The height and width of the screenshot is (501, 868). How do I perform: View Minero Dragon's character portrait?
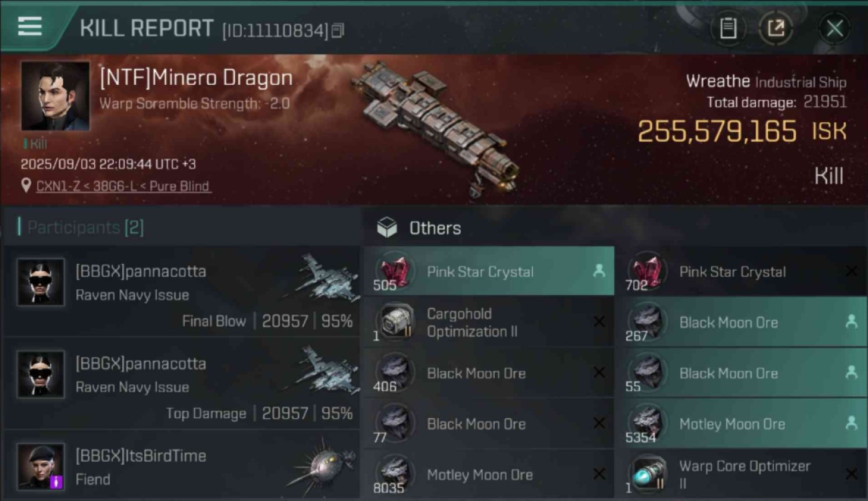(55, 96)
